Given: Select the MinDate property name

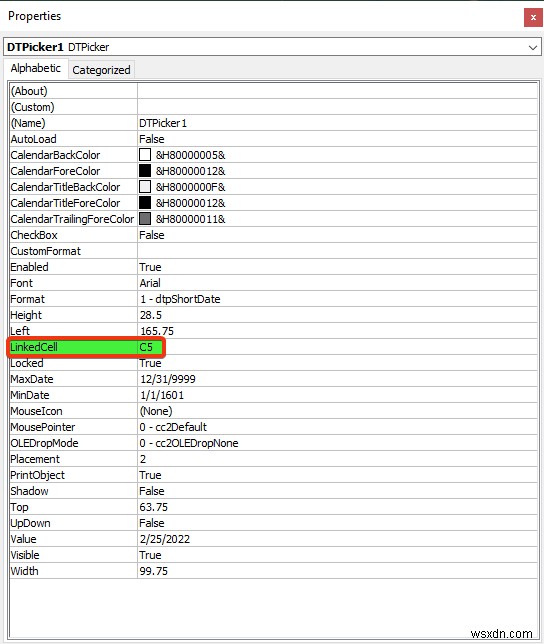Looking at the screenshot, I should [30, 395].
